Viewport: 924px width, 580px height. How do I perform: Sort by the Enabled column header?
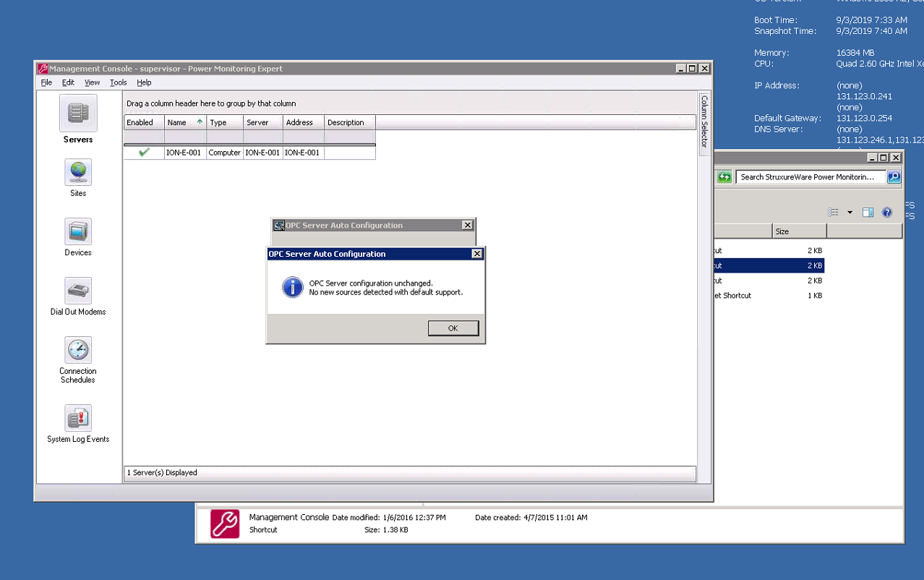tap(144, 122)
